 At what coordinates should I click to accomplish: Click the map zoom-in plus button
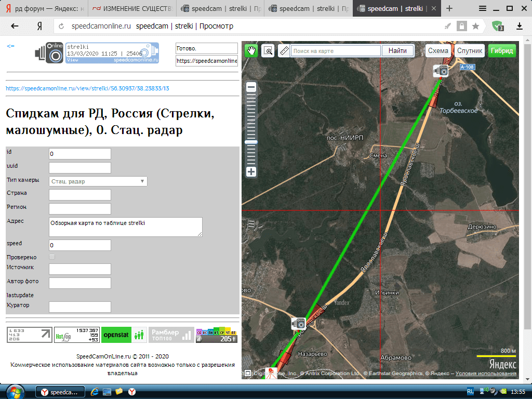click(251, 171)
